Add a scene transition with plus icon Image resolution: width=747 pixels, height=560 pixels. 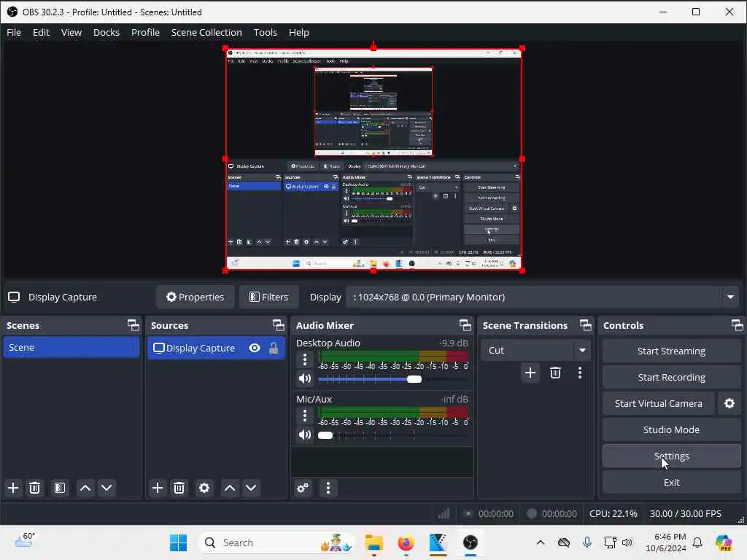(x=530, y=373)
